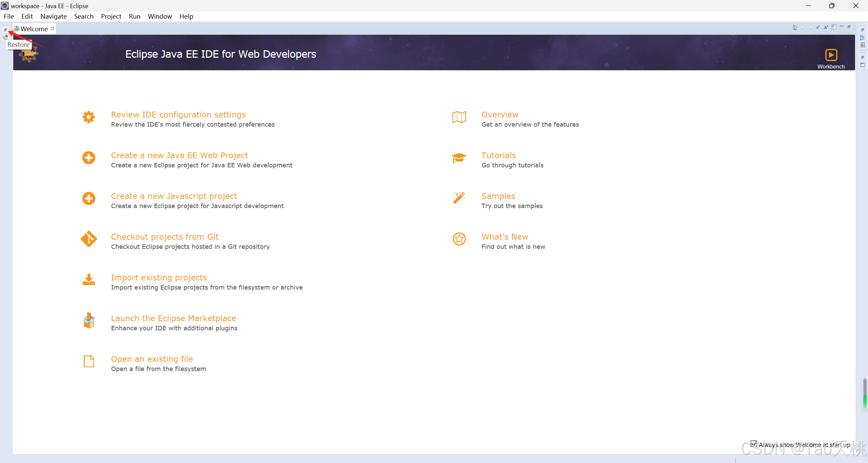This screenshot has width=868, height=463.
Task: Open the Window menu
Action: click(159, 16)
